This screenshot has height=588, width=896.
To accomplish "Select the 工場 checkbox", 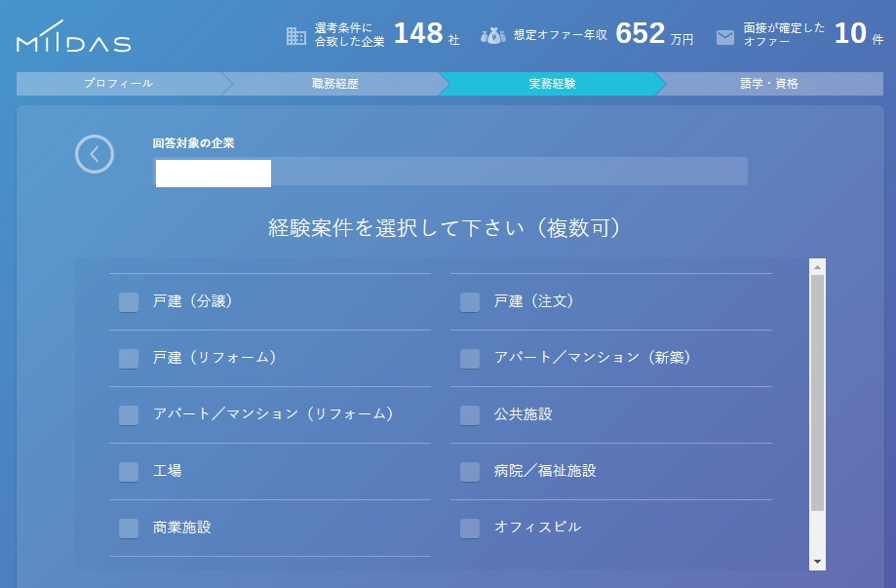I will pos(129,472).
